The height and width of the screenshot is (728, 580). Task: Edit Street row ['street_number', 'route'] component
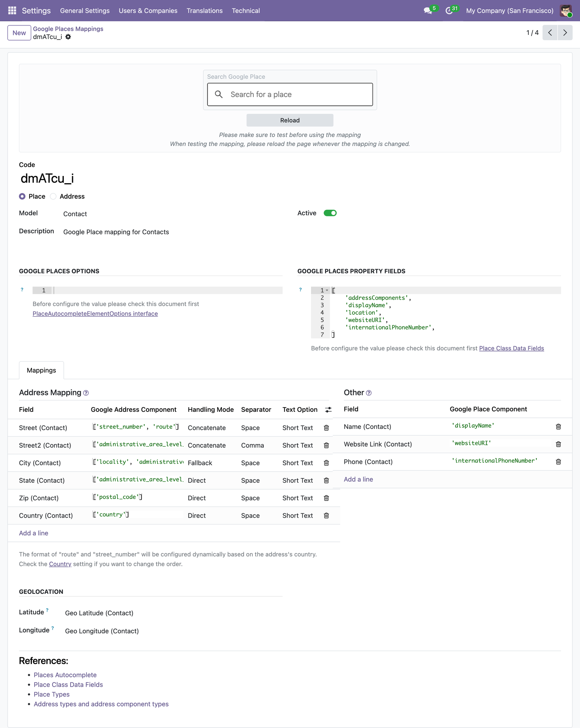(x=136, y=427)
